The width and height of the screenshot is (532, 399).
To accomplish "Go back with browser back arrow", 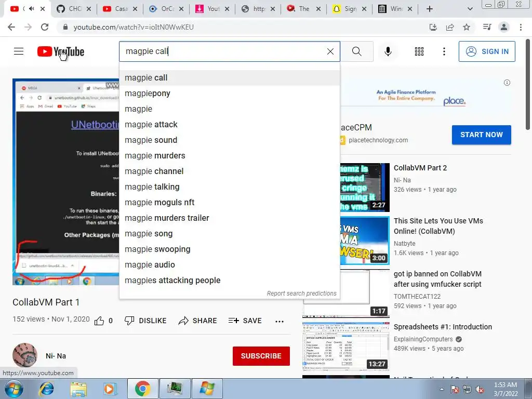I will coord(11,27).
